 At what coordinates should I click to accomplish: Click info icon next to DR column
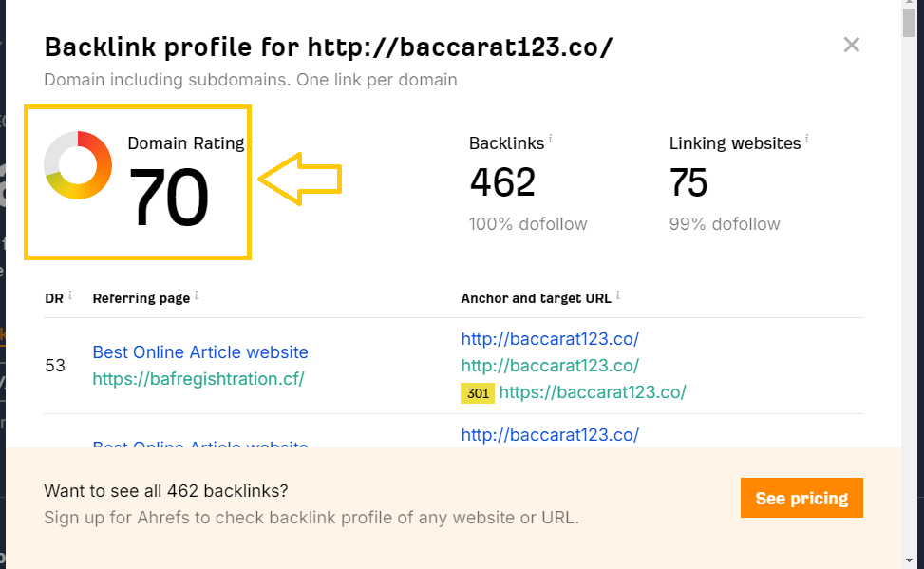(70, 296)
